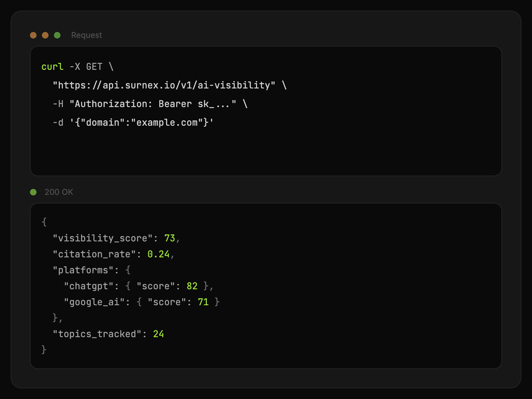Click the first orange window dot
The height and width of the screenshot is (399, 532).
click(x=33, y=35)
